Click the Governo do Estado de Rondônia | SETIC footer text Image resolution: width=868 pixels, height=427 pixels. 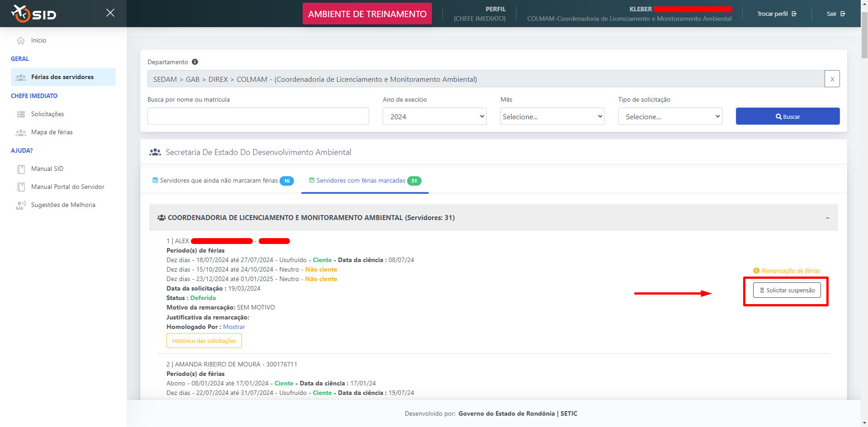(518, 413)
